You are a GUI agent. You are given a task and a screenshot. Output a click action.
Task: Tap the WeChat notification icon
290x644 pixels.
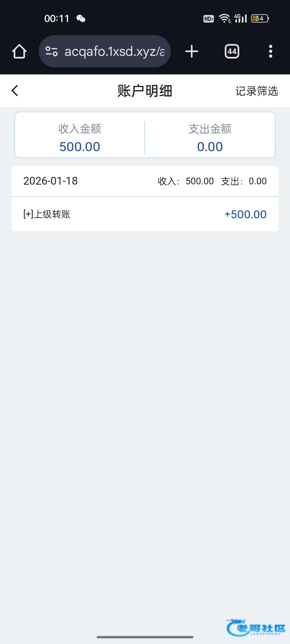tap(81, 19)
